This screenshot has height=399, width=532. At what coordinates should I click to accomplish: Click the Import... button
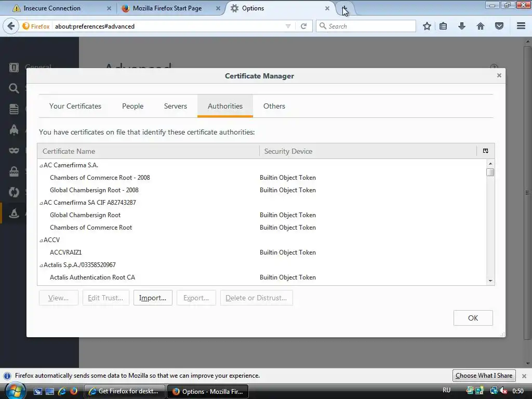(x=153, y=298)
